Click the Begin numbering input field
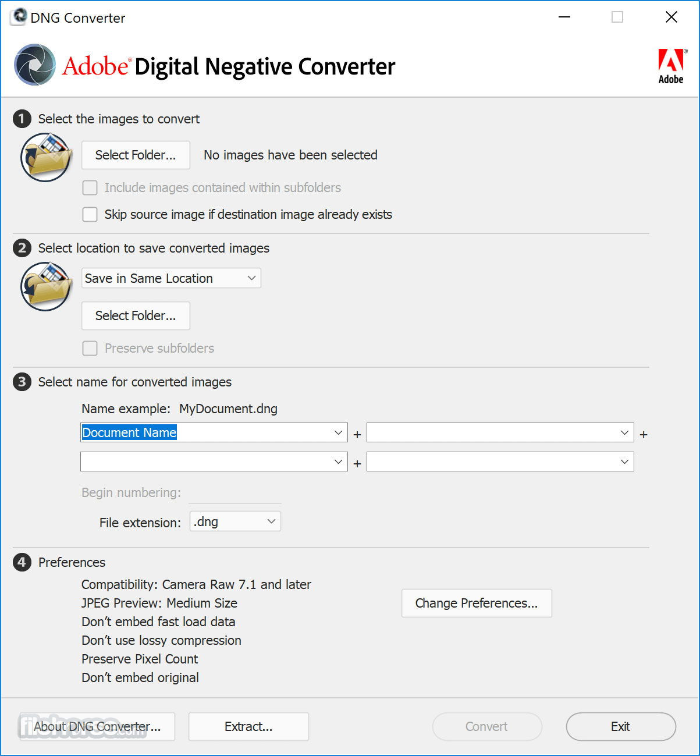This screenshot has height=756, width=700. pyautogui.click(x=235, y=492)
